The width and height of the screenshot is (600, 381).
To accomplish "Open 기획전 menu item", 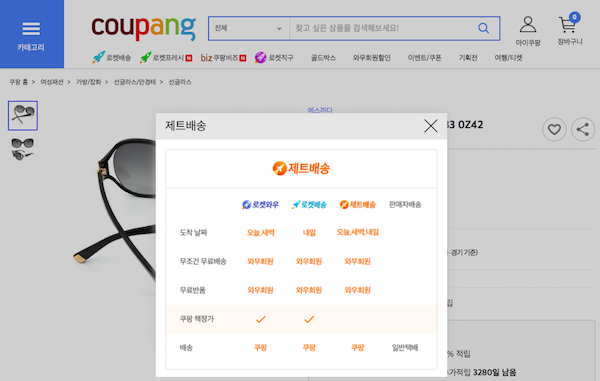I will click(x=468, y=58).
